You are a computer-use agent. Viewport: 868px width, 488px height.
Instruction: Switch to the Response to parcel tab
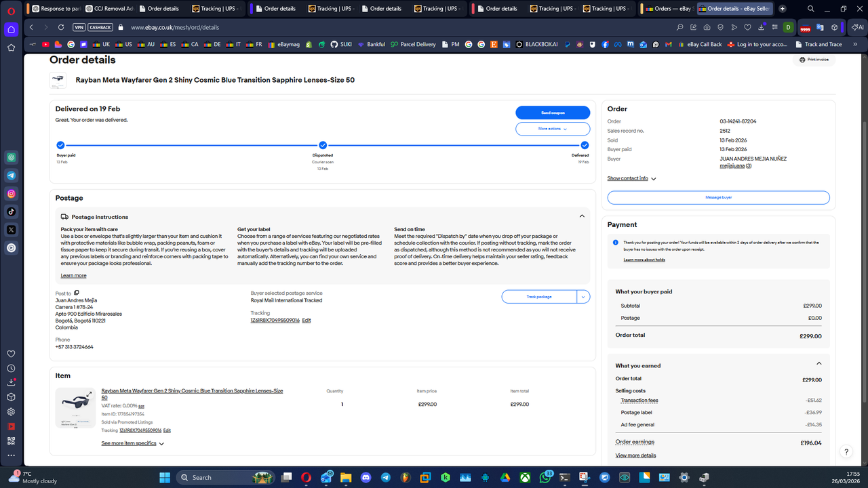[55, 9]
